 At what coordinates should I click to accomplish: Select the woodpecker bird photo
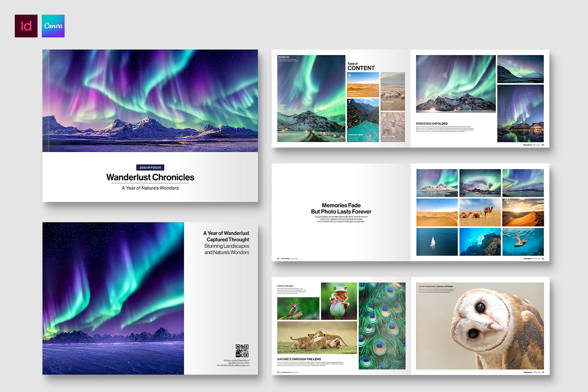(x=298, y=309)
